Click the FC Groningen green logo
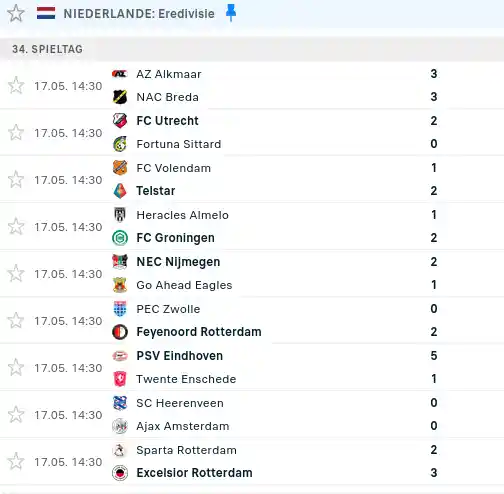 120,238
